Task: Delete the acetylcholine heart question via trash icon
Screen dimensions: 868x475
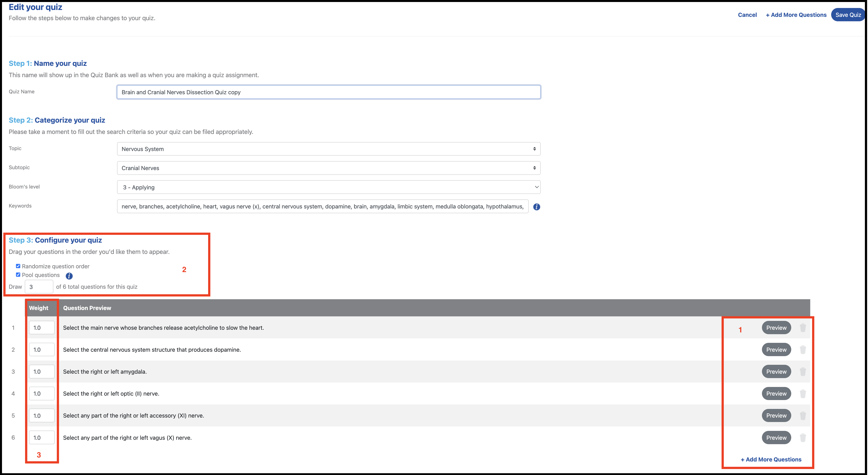Action: pyautogui.click(x=803, y=327)
